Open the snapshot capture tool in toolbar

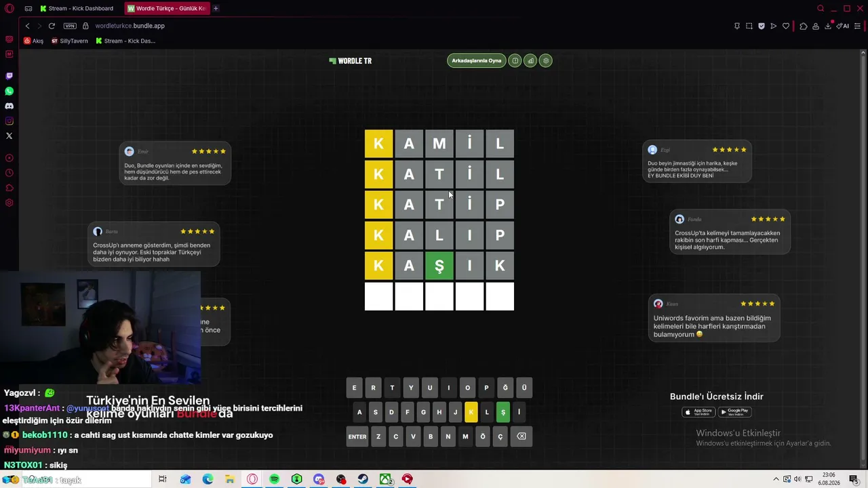pyautogui.click(x=749, y=26)
